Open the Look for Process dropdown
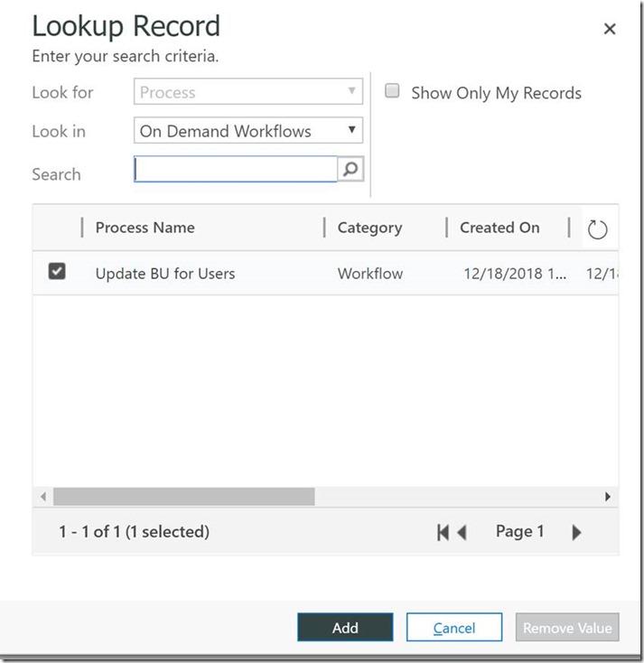The height and width of the screenshot is (663, 644). pyautogui.click(x=248, y=92)
